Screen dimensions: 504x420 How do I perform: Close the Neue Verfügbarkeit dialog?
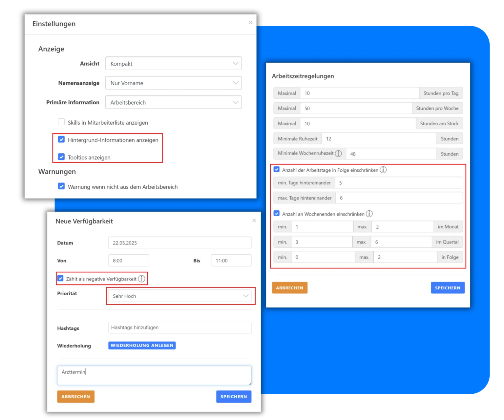pyautogui.click(x=254, y=220)
